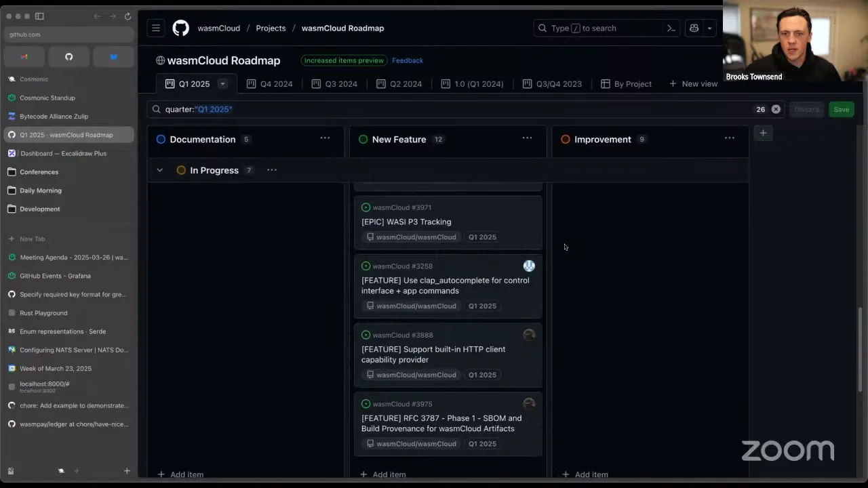Switch to the Q3 2024 view tab
This screenshot has width=868, height=488.
click(x=334, y=84)
